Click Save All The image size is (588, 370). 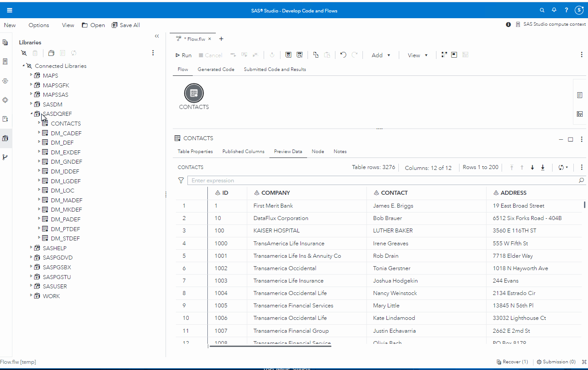tap(126, 25)
